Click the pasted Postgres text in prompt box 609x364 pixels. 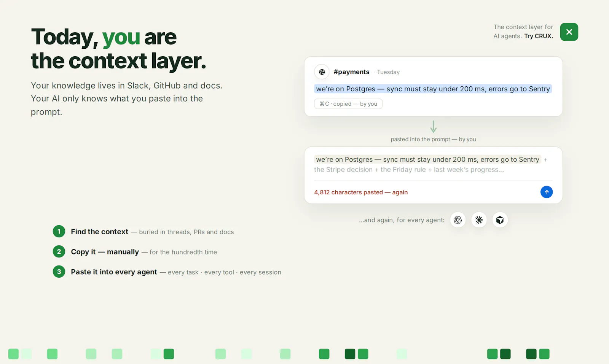(x=427, y=159)
